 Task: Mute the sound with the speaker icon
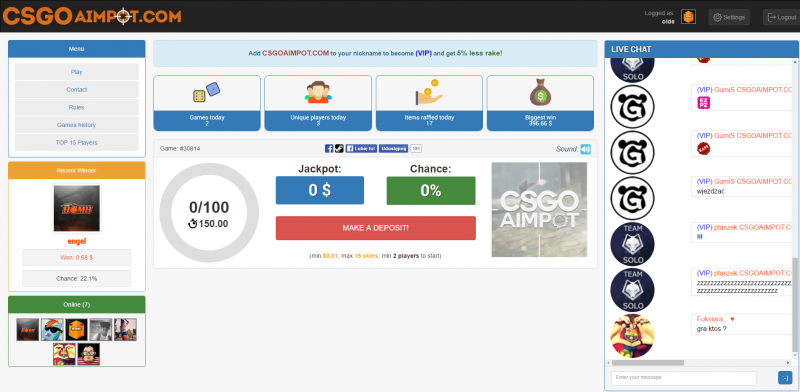(x=585, y=149)
